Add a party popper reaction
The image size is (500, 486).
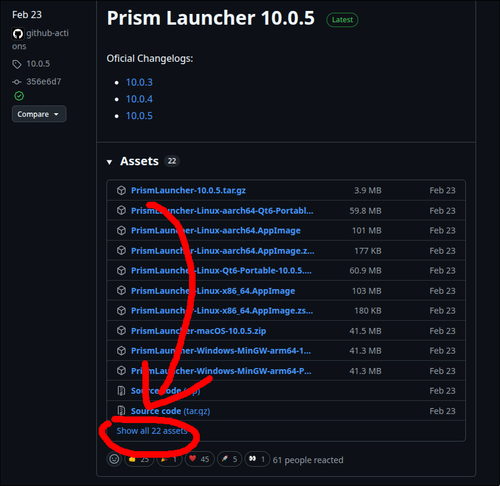pyautogui.click(x=169, y=459)
